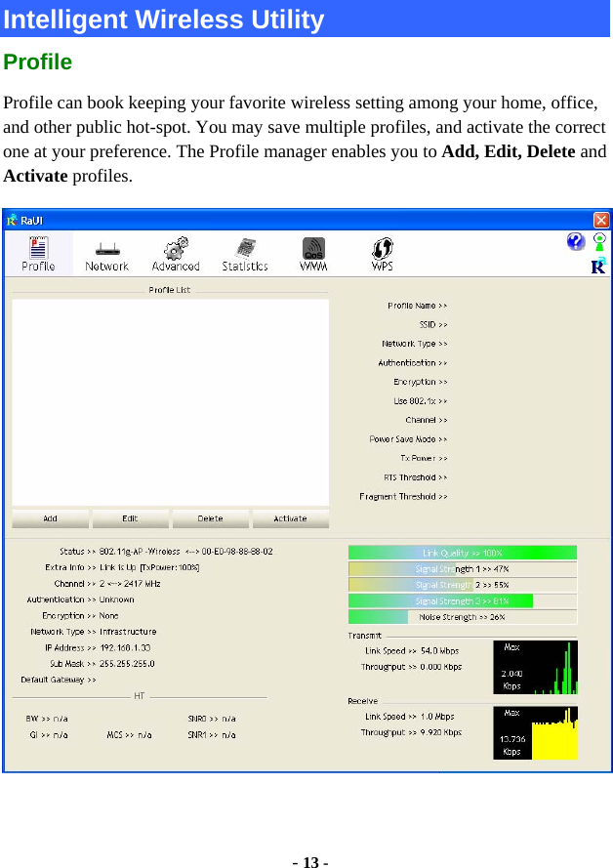This screenshot has width=613, height=868.
Task: Click the Status 802.11g-AP-Wireless value
Action: coord(185,552)
